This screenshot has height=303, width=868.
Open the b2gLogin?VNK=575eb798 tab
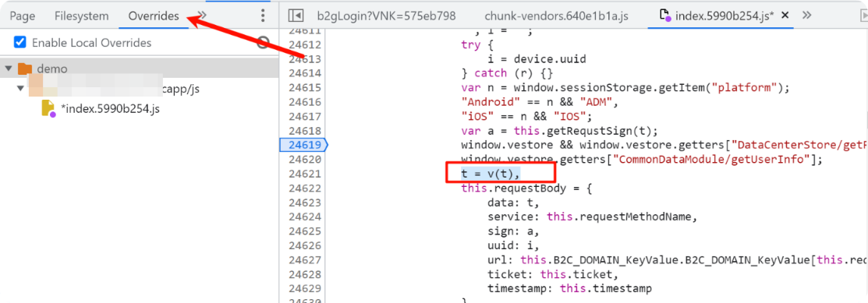click(386, 16)
